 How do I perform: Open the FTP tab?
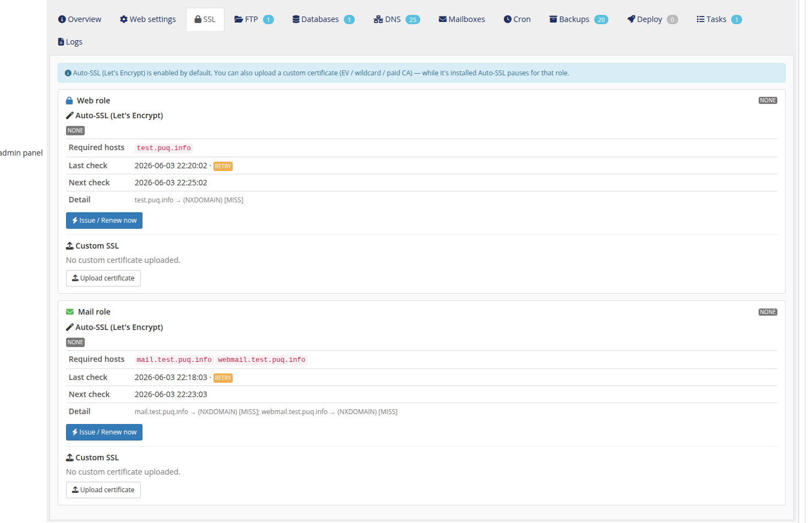[254, 19]
